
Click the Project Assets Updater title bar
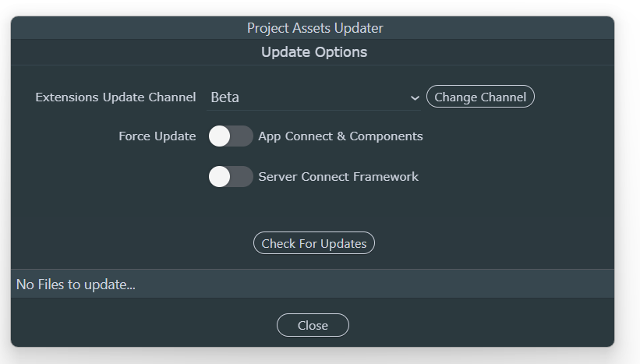point(314,28)
